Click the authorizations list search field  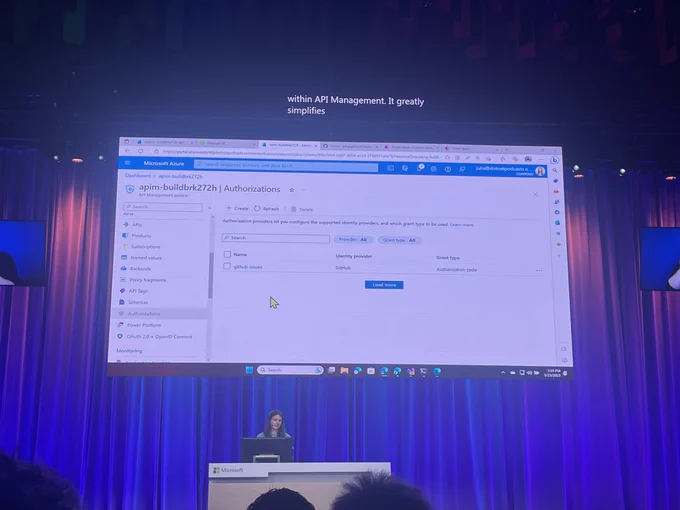(276, 238)
